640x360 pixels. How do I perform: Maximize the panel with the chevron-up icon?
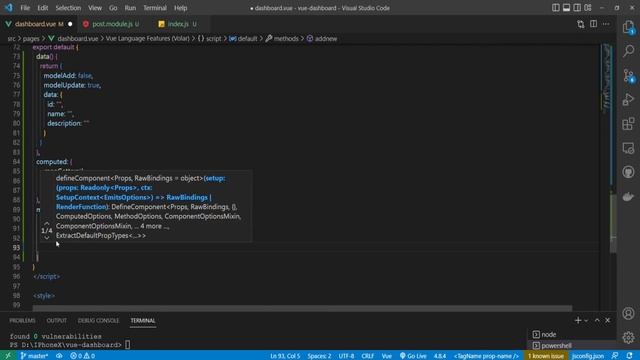pyautogui.click(x=597, y=320)
